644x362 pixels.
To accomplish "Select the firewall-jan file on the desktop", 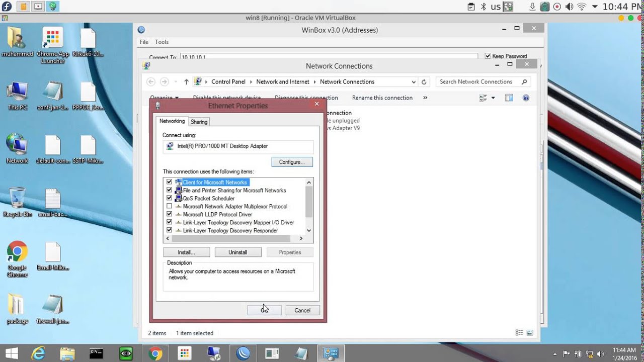I will [x=53, y=309].
